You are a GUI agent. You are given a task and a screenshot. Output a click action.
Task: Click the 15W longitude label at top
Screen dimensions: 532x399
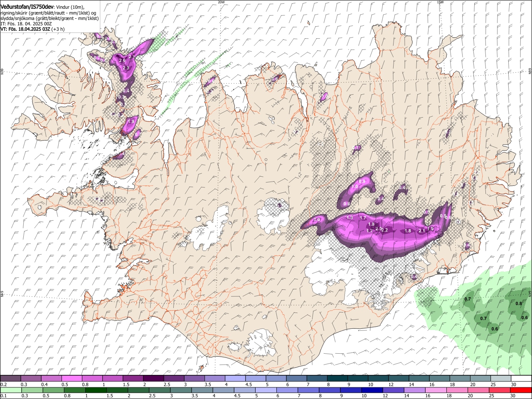click(x=440, y=2)
